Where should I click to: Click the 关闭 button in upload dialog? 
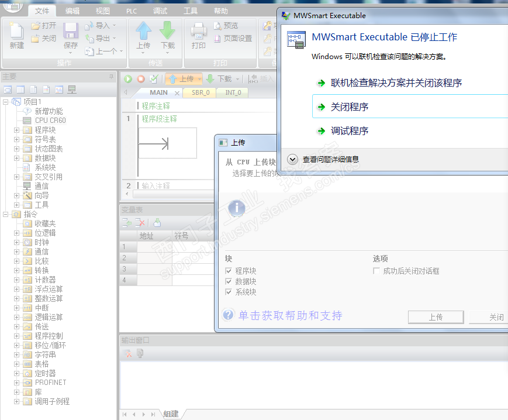[489, 317]
